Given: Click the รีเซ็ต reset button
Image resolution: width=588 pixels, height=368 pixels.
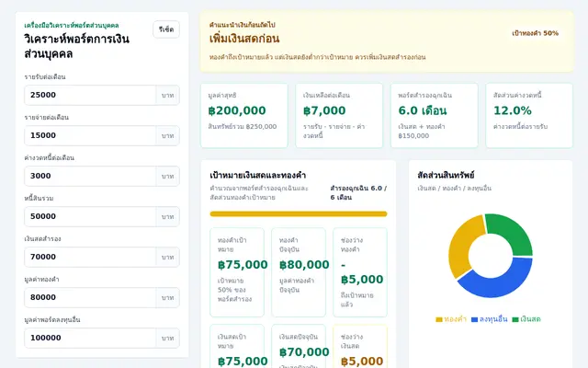Looking at the screenshot, I should click(x=166, y=29).
